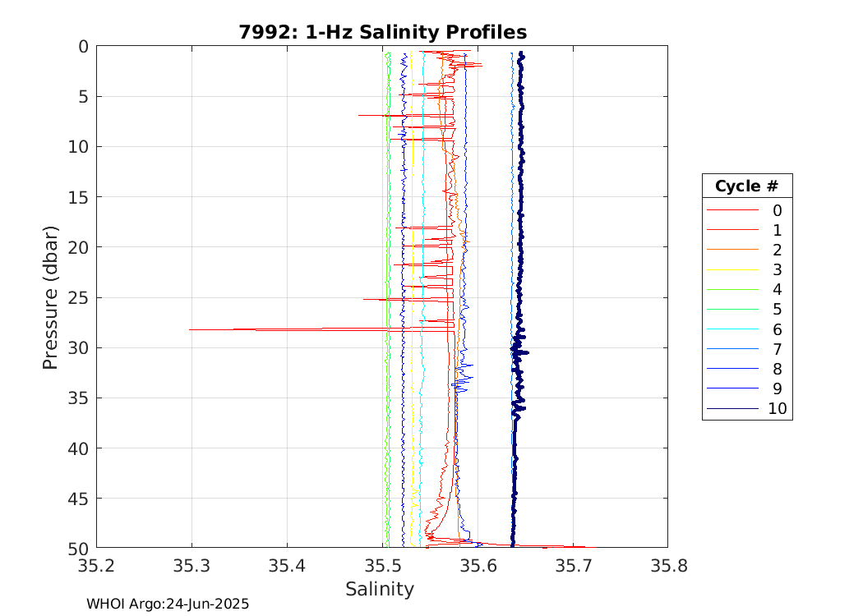Viewport: 863px width, 616px height.
Task: Click the 'Pressure (dbar)' y-axis label
Action: click(50, 297)
